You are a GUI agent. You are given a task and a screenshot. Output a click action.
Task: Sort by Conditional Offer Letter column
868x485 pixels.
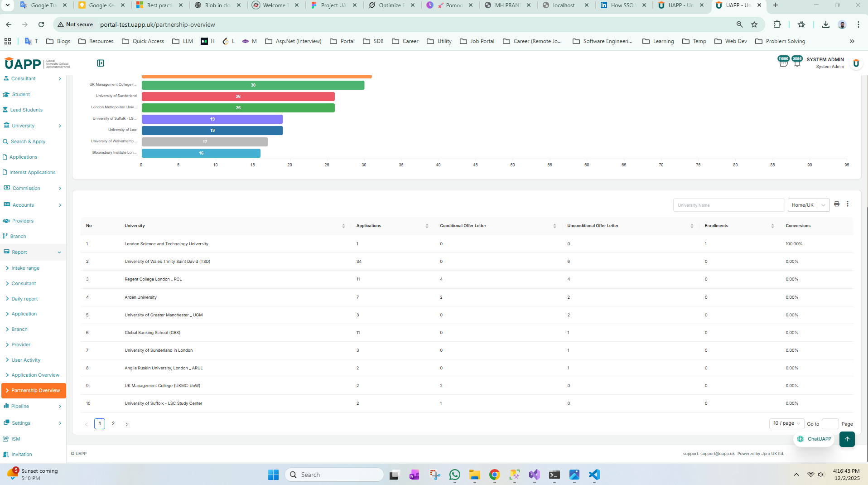(x=555, y=226)
